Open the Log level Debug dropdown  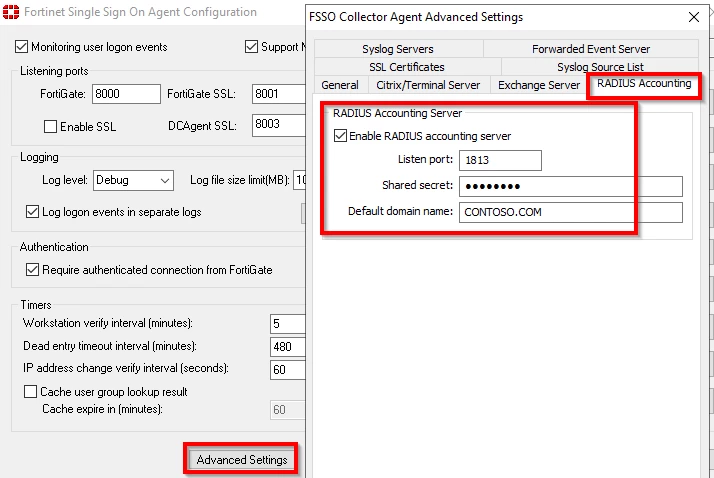(x=133, y=180)
